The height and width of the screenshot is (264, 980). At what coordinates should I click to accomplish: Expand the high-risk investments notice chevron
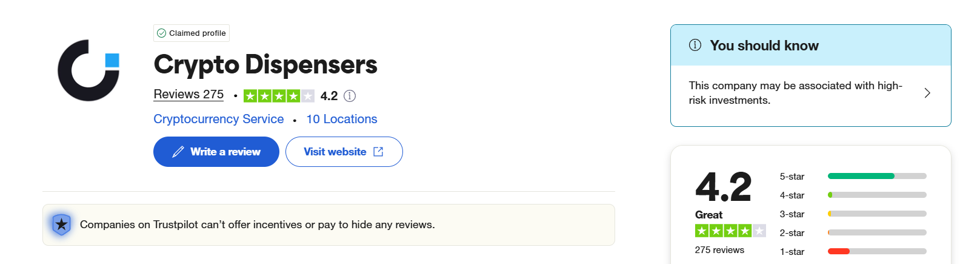tap(927, 93)
